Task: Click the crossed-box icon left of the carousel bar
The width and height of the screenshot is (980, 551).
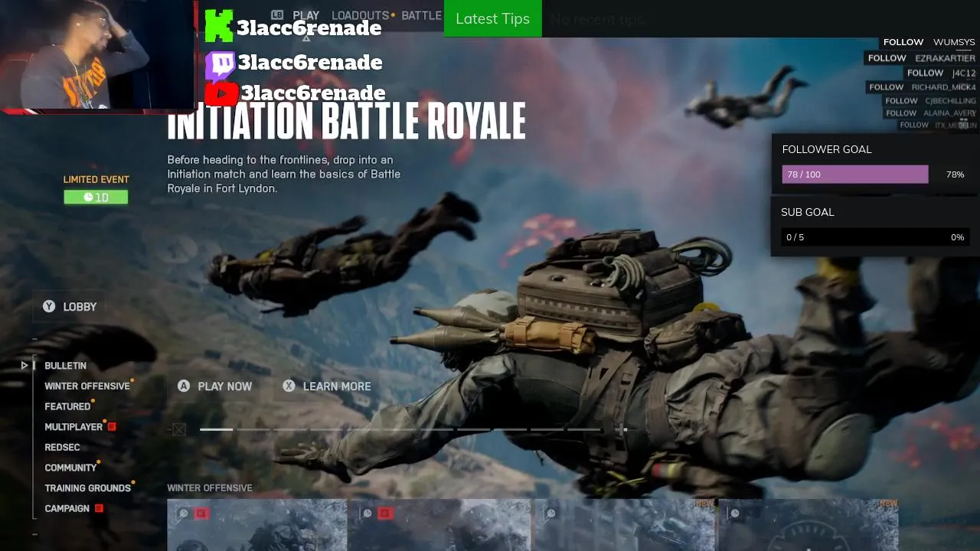Action: coord(179,430)
